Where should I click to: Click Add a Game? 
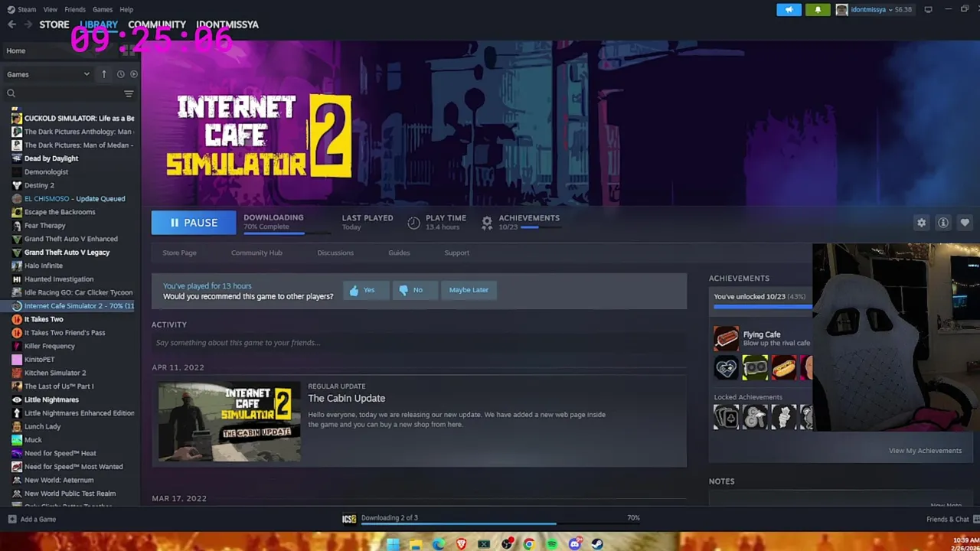31,519
